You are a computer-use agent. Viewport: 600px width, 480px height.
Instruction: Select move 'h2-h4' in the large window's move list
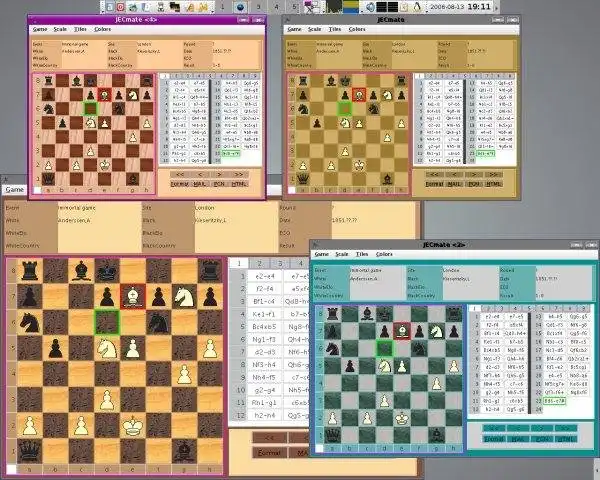pos(264,415)
